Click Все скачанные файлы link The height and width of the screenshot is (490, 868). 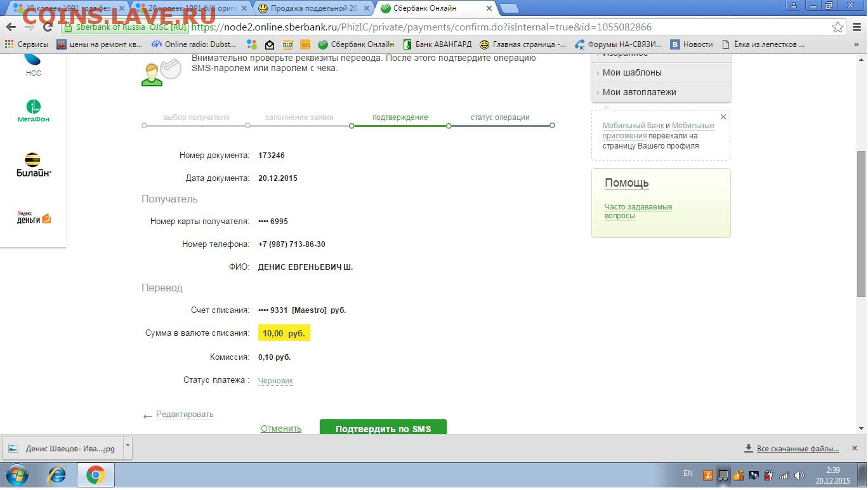tap(798, 449)
